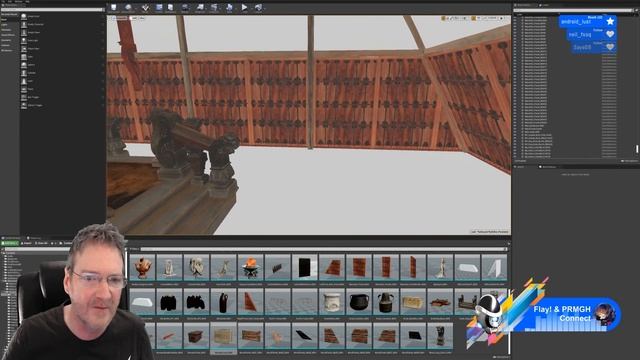
Task: Expand the Blueprints dropdown arrow
Action: tap(207, 8)
